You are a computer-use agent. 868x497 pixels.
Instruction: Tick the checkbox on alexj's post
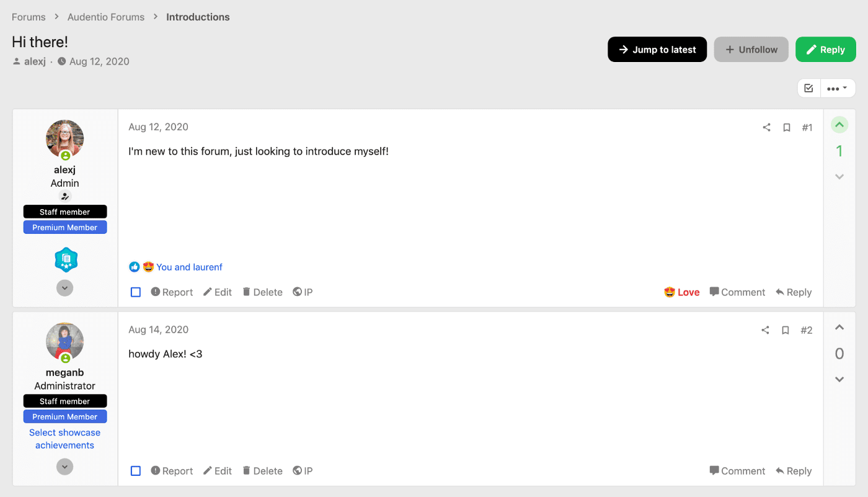[136, 292]
